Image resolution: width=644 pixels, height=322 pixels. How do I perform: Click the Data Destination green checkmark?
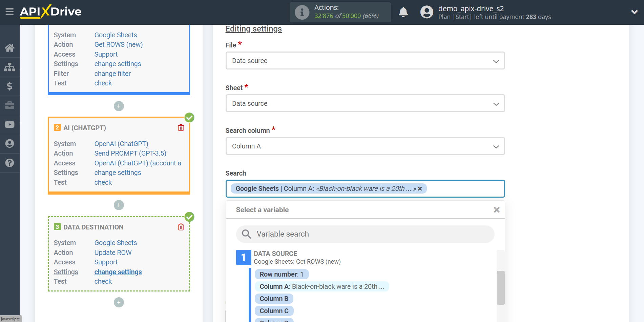pos(189,217)
